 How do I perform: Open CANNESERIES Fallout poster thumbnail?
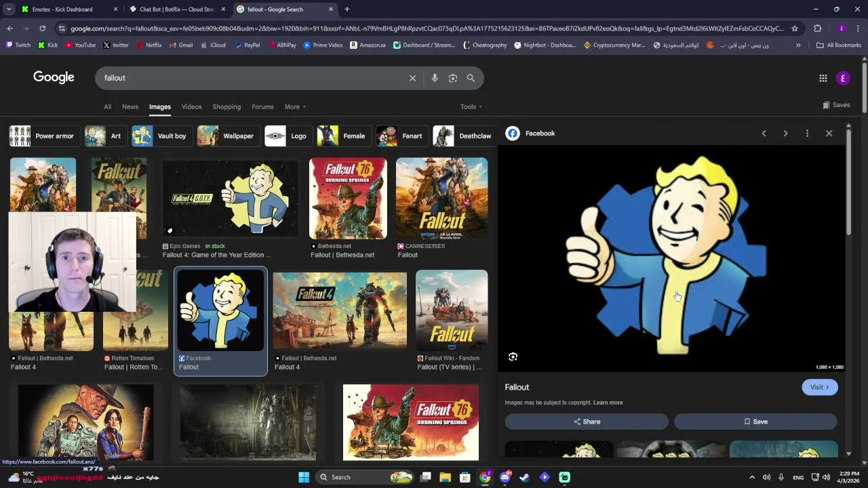441,198
